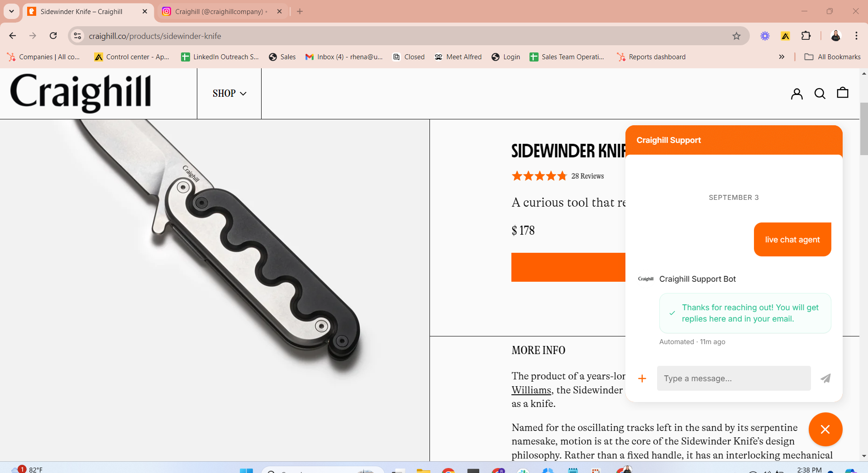Click the 28 Reviews link
Screen dimensions: 868x473
pos(587,176)
